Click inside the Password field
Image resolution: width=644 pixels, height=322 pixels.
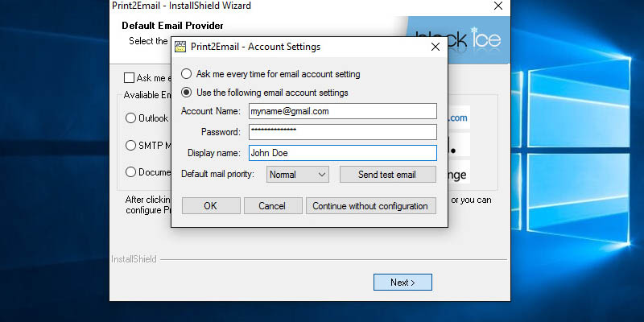pos(341,131)
